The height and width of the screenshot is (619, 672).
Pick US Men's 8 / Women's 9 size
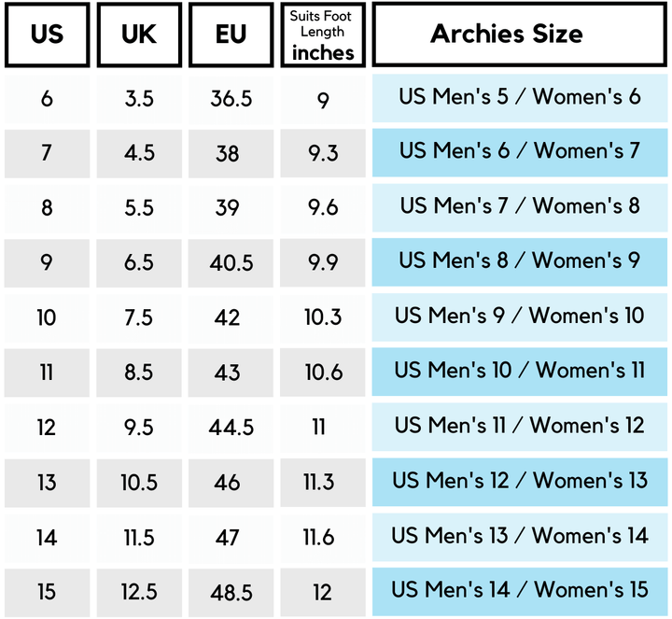click(520, 262)
